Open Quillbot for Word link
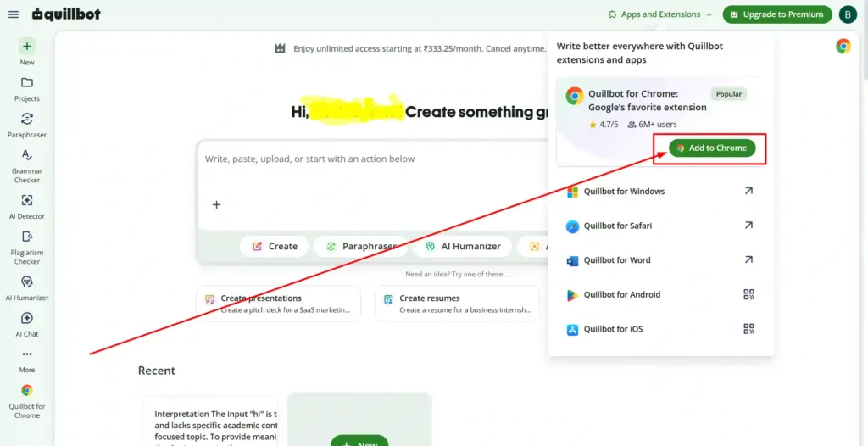868x446 pixels. tap(659, 259)
